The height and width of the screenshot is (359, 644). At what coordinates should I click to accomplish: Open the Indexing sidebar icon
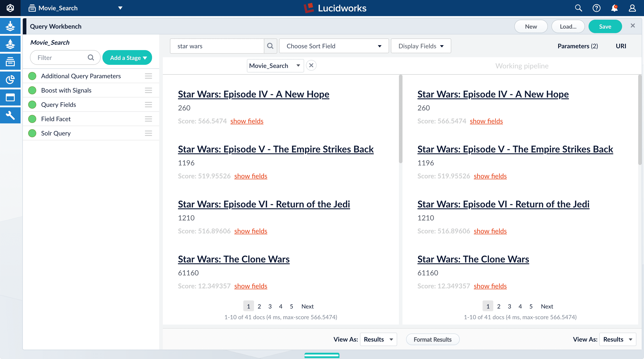10,26
